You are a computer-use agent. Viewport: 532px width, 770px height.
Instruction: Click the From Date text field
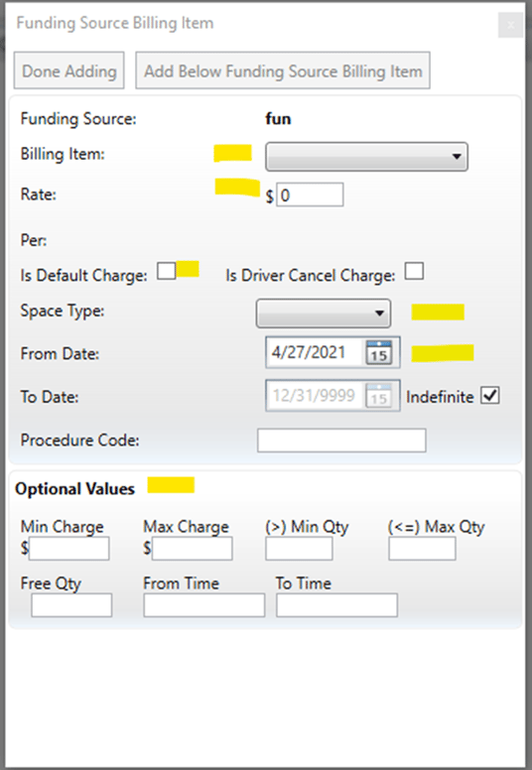pos(317,352)
